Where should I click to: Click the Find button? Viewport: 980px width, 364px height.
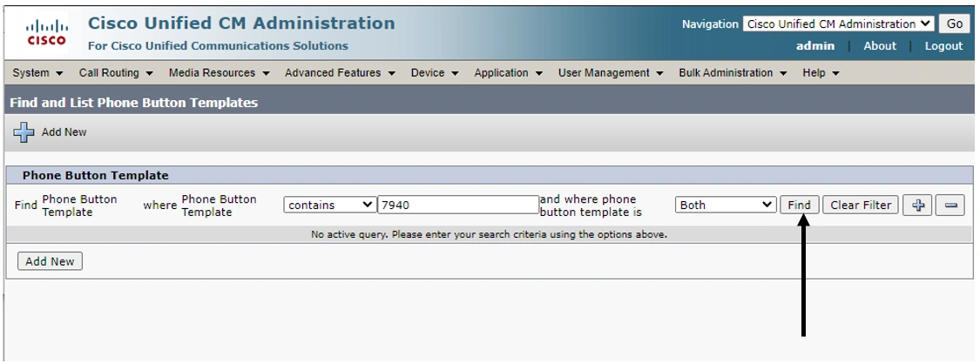pos(800,205)
